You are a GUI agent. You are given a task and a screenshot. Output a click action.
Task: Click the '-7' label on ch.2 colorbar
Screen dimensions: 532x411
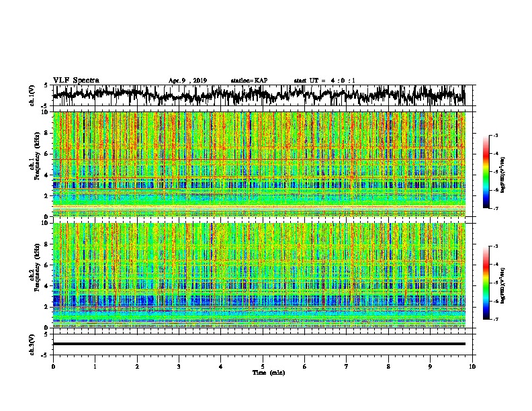tap(495, 319)
